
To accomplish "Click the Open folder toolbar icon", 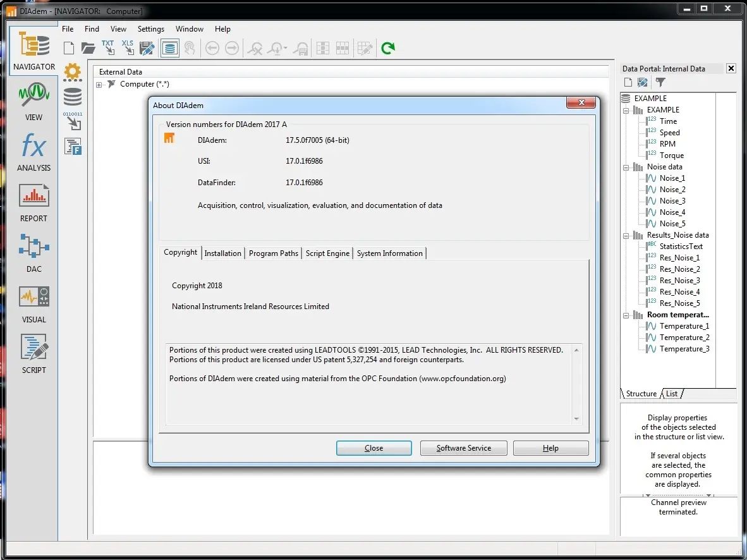I will pyautogui.click(x=88, y=48).
